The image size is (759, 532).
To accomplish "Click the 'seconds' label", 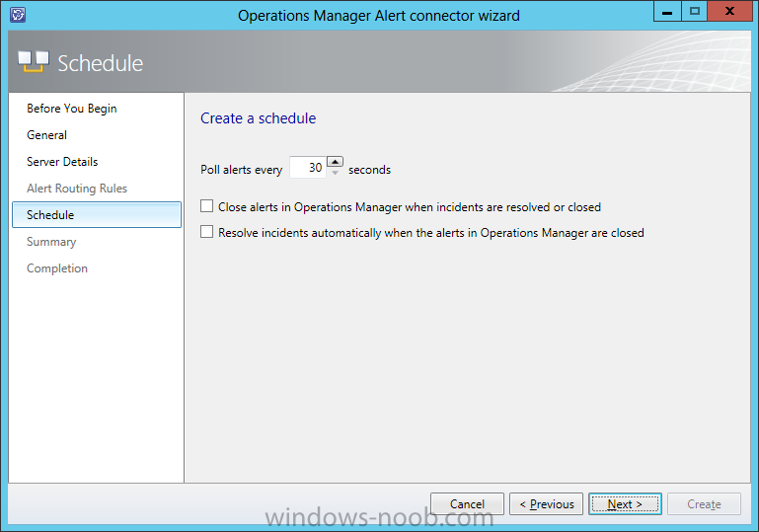I will 369,170.
